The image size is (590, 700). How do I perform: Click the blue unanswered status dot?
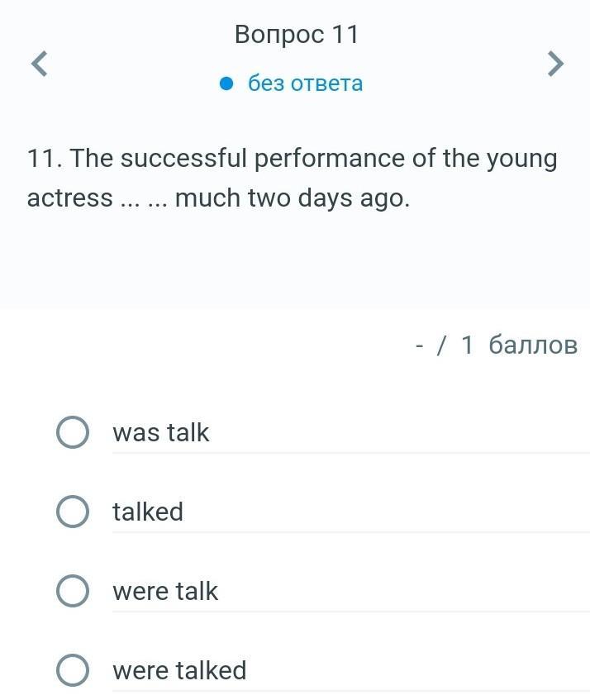[x=228, y=83]
